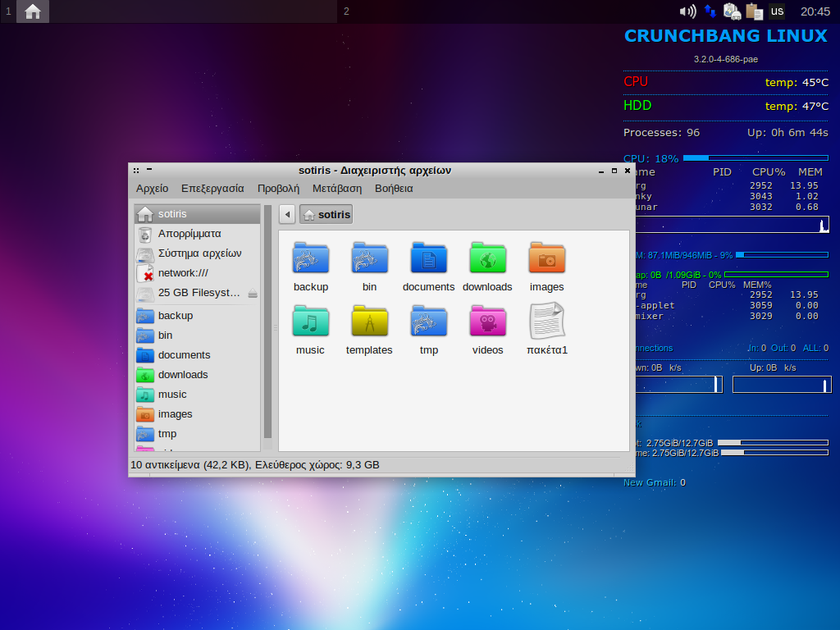Open the Μετάβαση menu

coord(337,189)
